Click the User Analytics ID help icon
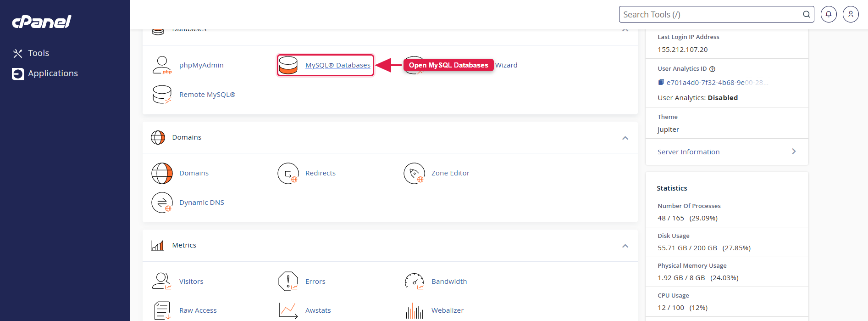Screen dimensions: 868x321 pos(712,69)
